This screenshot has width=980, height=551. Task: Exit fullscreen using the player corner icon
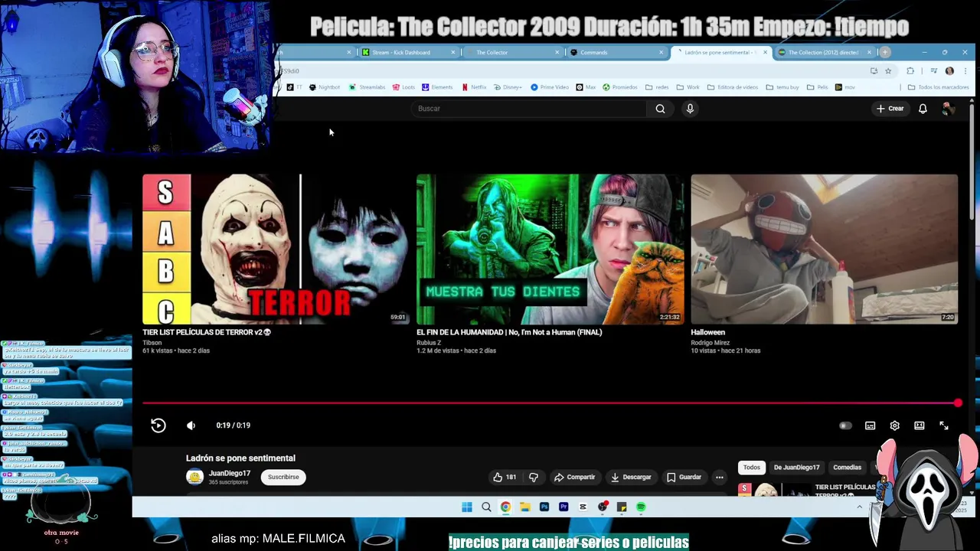tap(944, 425)
